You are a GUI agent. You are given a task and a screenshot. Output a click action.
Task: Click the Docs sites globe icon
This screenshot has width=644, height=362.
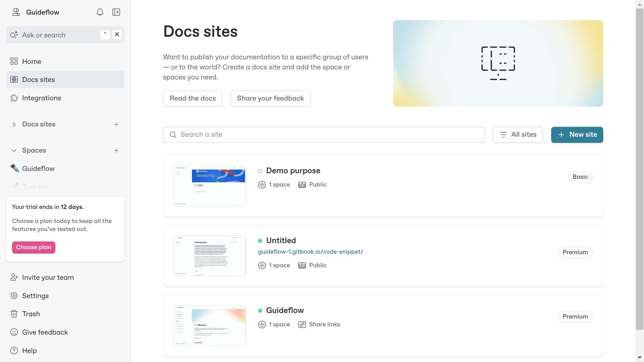click(14, 79)
